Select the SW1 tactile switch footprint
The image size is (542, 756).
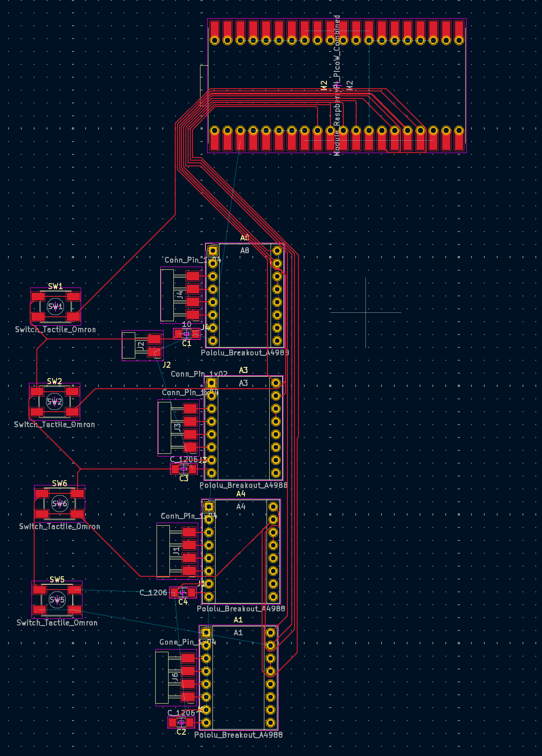55,306
